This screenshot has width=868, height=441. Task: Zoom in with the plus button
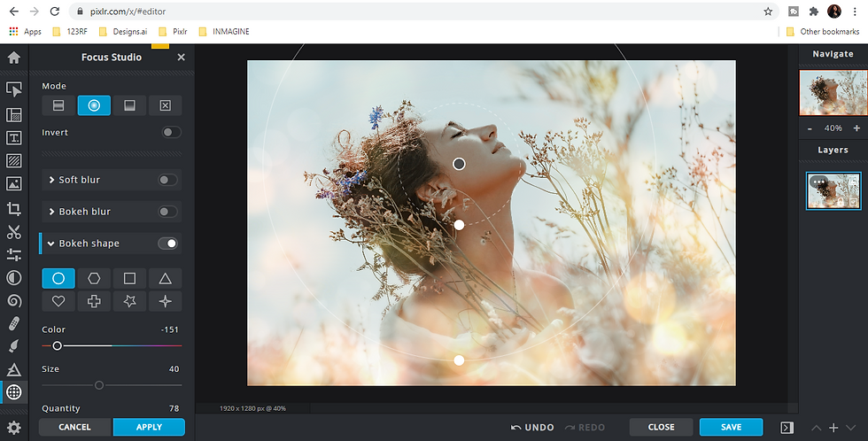856,128
